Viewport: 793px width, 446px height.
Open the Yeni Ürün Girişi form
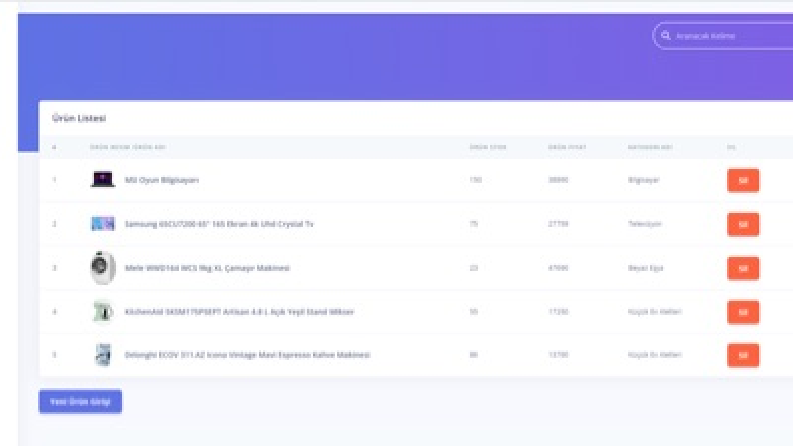coord(80,402)
